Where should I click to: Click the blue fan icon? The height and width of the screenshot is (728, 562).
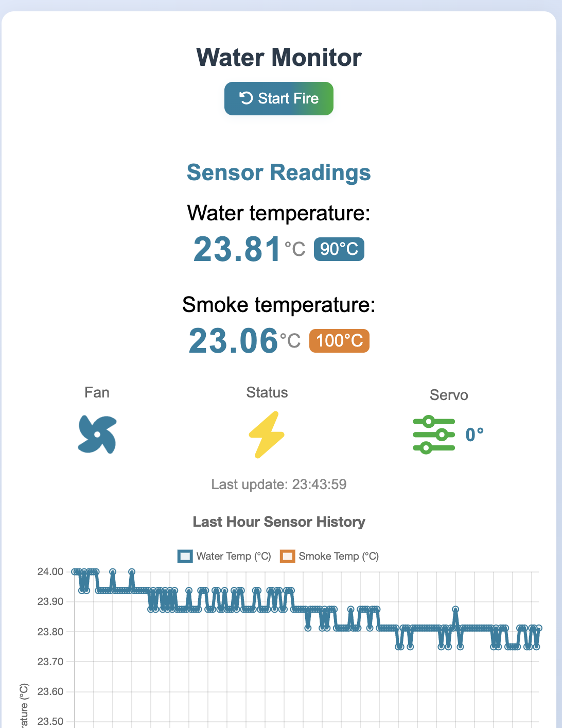(97, 435)
